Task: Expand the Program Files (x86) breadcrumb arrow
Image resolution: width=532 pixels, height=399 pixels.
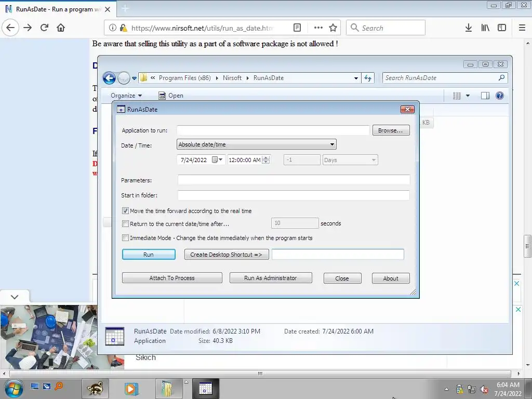Action: point(217,78)
